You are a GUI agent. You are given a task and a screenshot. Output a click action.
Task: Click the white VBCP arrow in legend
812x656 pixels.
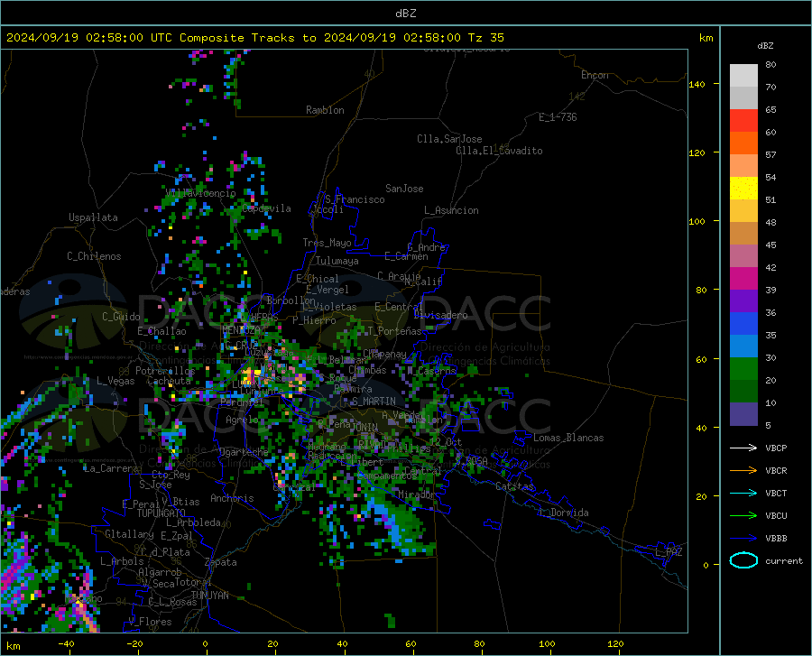pyautogui.click(x=743, y=448)
